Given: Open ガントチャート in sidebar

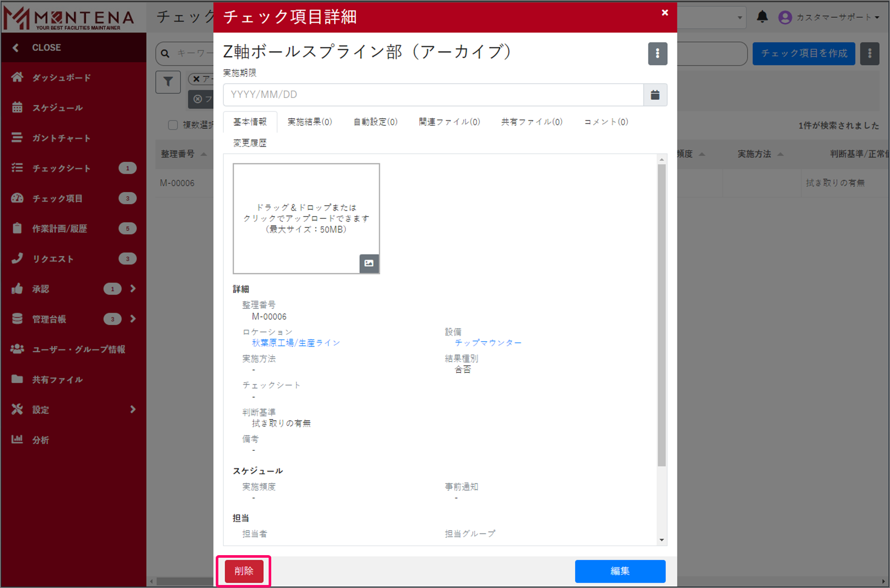Looking at the screenshot, I should pos(61,138).
